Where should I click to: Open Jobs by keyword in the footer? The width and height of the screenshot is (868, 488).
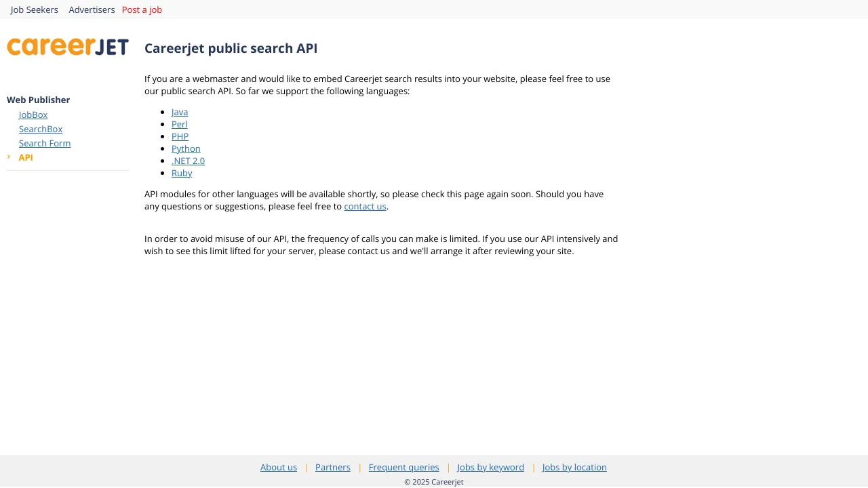[x=491, y=467]
